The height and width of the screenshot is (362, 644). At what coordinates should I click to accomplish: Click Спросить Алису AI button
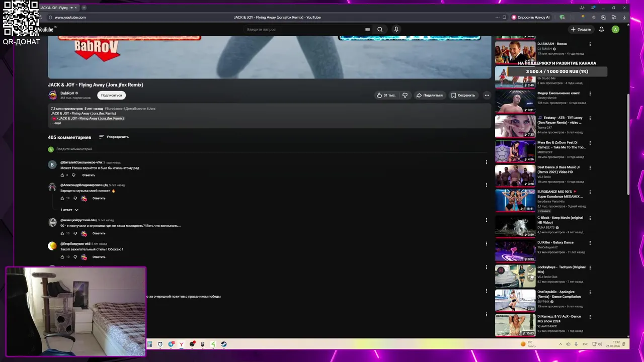(530, 17)
